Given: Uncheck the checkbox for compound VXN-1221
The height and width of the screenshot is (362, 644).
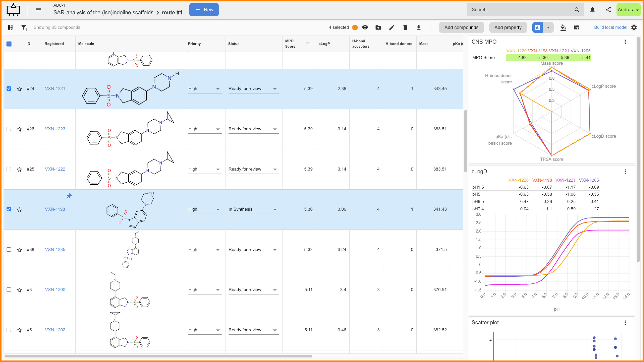Looking at the screenshot, I should 9,89.
